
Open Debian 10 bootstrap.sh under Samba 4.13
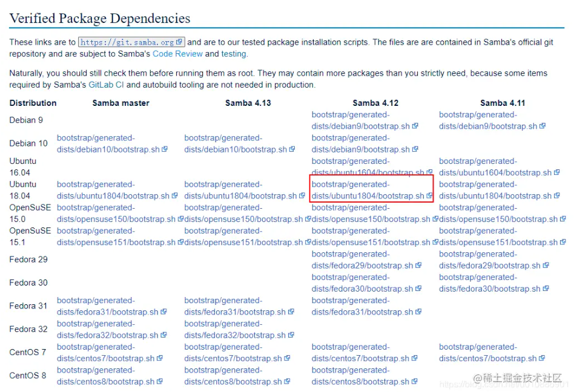point(240,143)
